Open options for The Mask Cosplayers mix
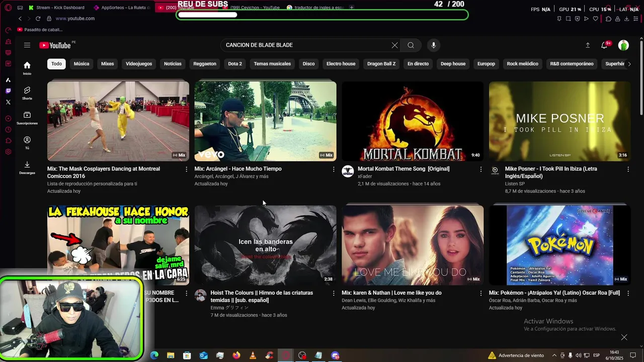This screenshot has height=362, width=644. coord(186,169)
